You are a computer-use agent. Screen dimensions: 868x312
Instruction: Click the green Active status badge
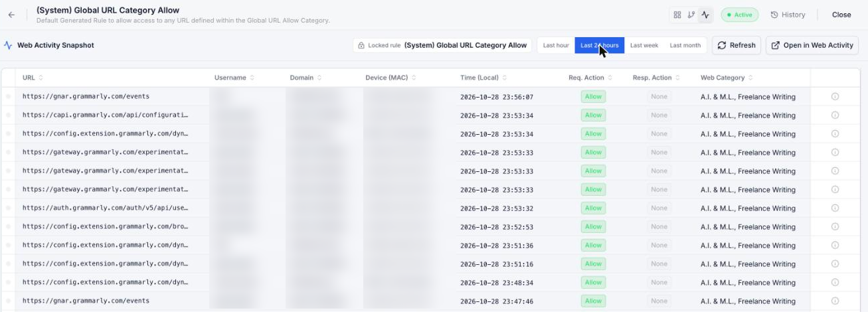point(739,15)
